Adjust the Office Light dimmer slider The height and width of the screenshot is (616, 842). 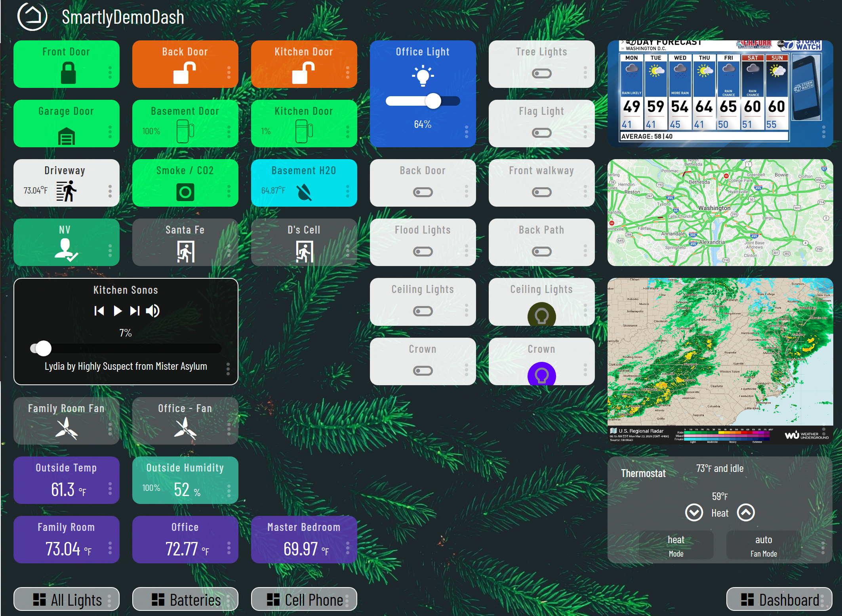(x=434, y=101)
